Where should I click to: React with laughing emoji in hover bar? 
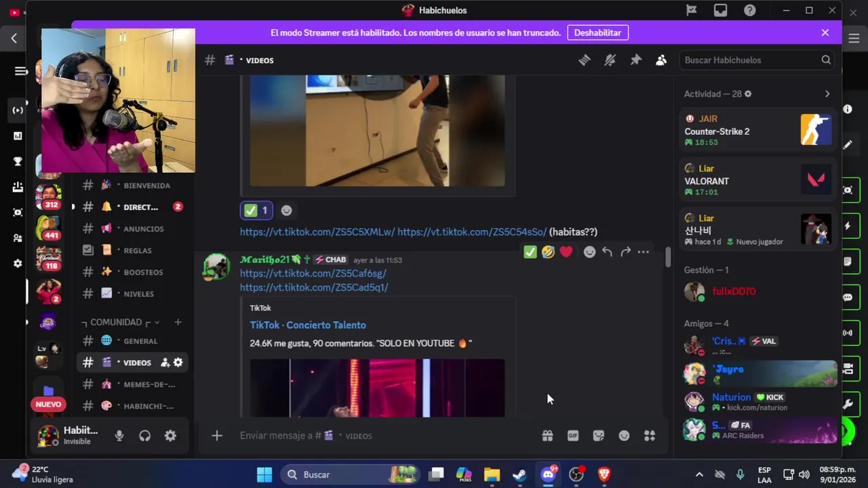(x=548, y=252)
